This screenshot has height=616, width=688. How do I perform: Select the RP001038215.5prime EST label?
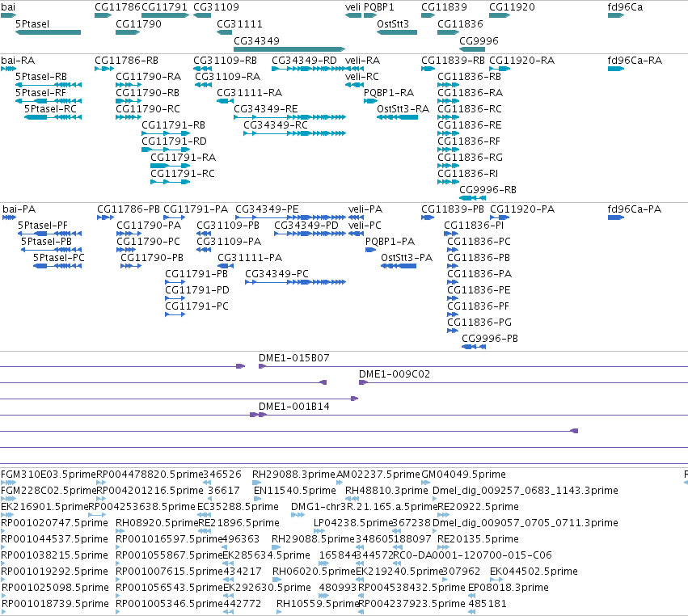[54, 555]
